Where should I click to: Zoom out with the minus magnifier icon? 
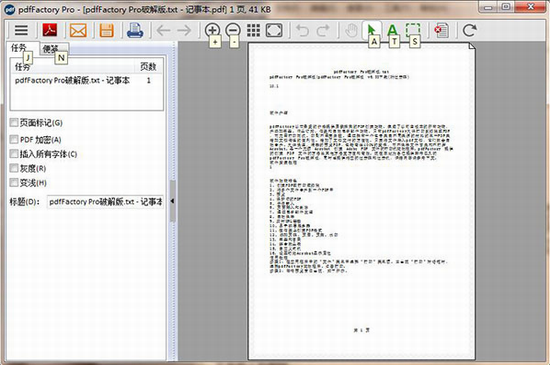pyautogui.click(x=233, y=30)
